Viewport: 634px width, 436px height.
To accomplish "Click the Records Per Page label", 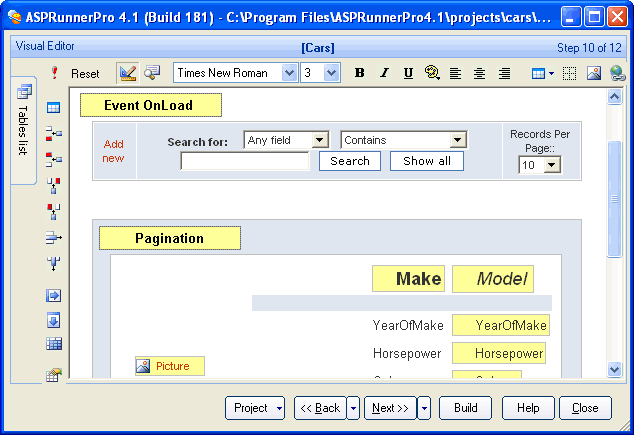I will point(540,141).
